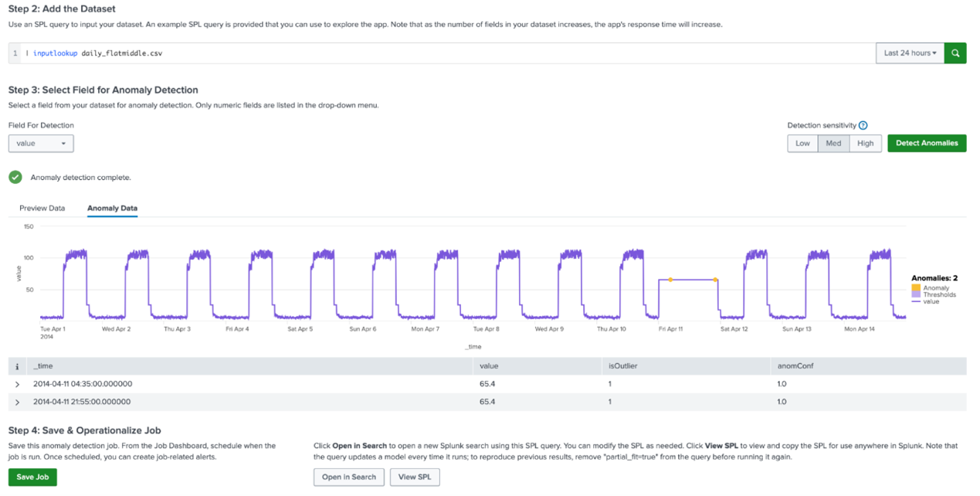Run the SPL query with search icon
The height and width of the screenshot is (496, 980).
955,53
